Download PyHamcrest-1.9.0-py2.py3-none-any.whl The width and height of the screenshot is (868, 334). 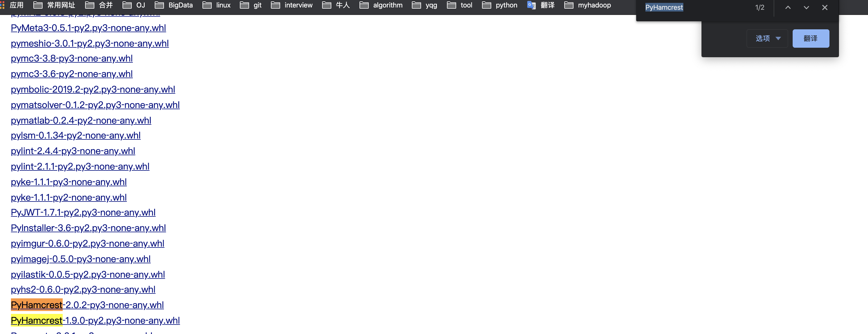tap(95, 320)
